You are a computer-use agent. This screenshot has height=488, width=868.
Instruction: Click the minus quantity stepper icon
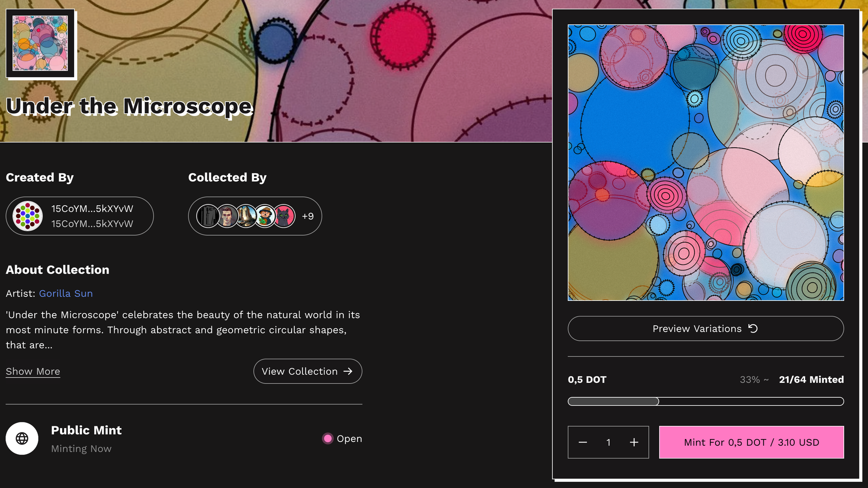pyautogui.click(x=582, y=442)
